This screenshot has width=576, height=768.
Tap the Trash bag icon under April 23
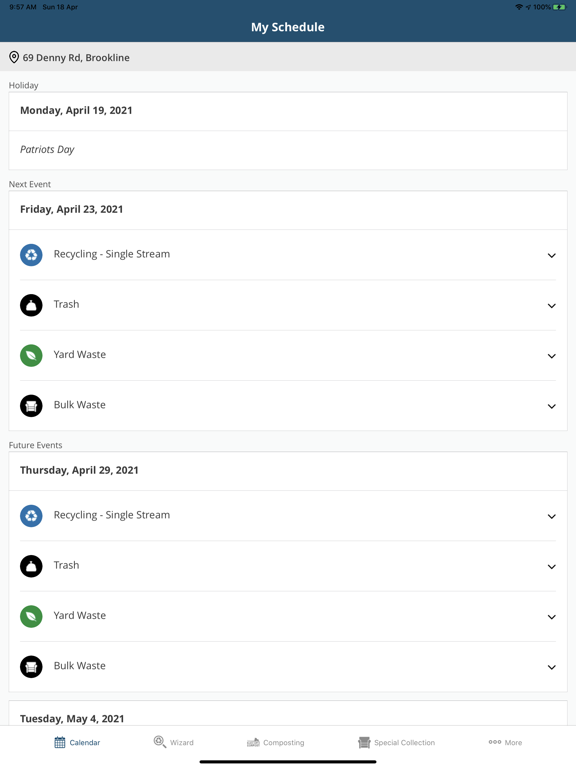click(x=31, y=305)
